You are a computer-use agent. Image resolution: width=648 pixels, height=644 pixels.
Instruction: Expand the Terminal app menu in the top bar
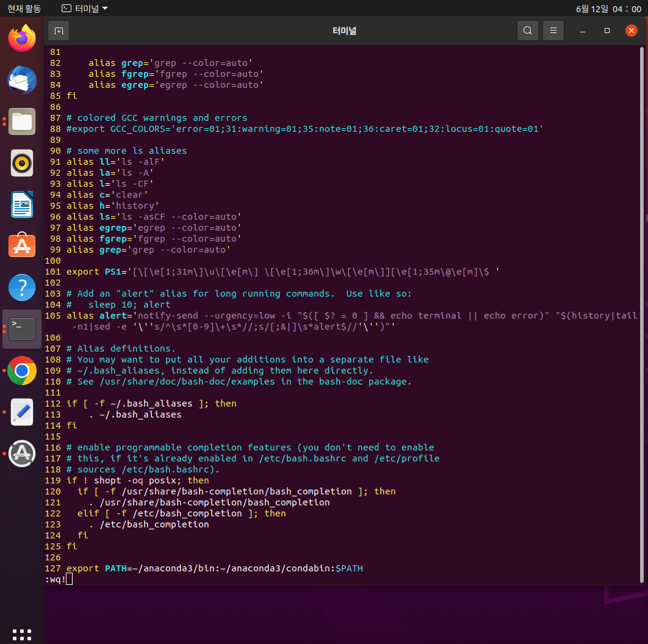click(85, 9)
